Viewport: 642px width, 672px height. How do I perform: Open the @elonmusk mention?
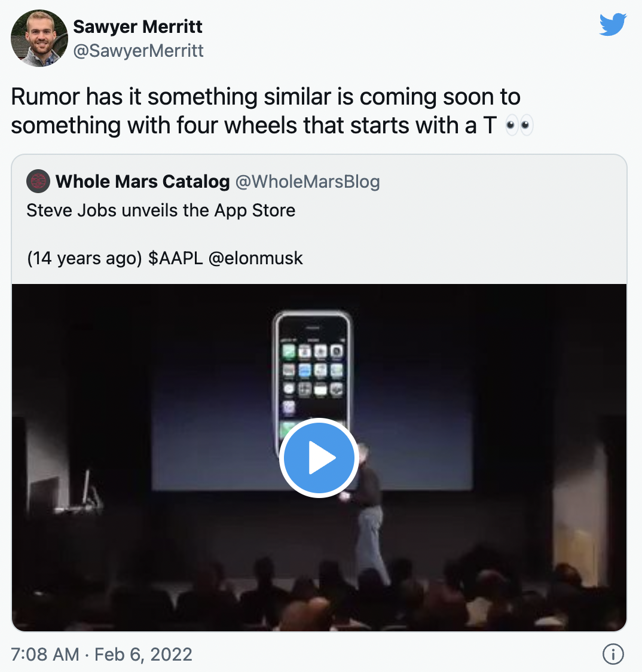(255, 258)
